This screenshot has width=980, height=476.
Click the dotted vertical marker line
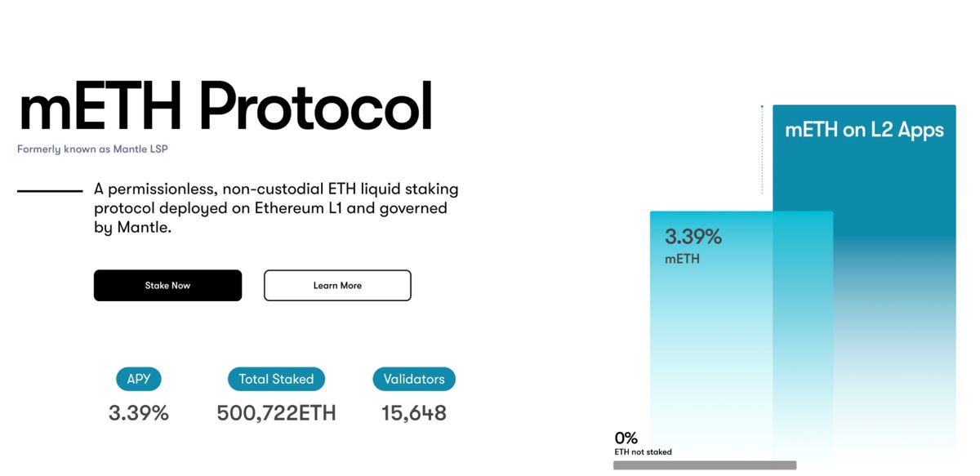click(x=762, y=151)
